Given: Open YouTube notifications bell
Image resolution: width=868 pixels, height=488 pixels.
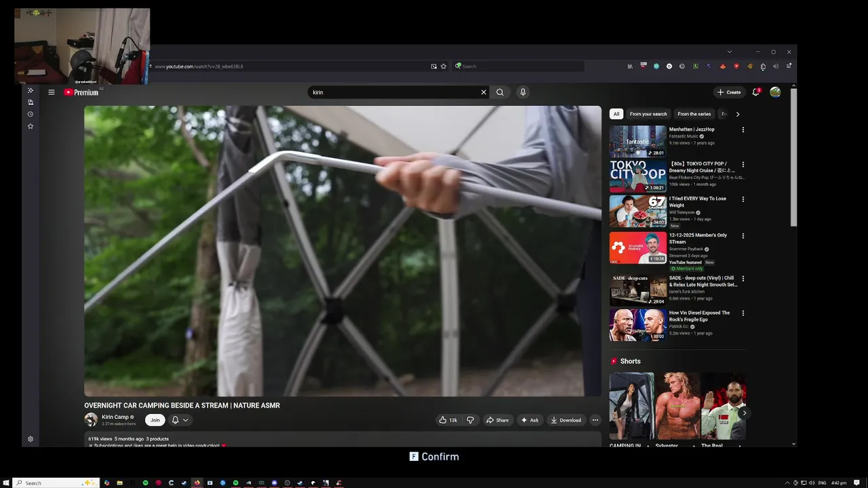Looking at the screenshot, I should (755, 92).
